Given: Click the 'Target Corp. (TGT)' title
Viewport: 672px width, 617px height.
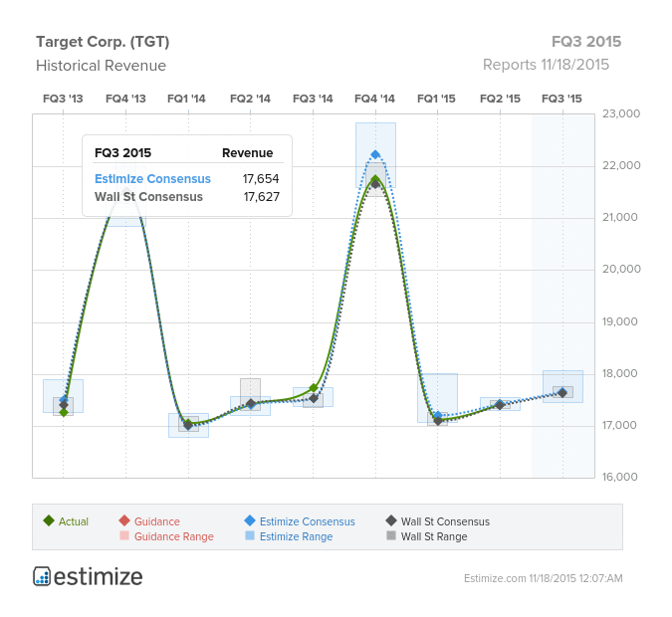Looking at the screenshot, I should [103, 42].
